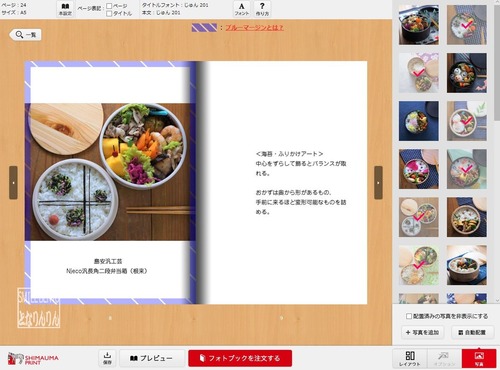Click the タイトルフォント: じゅん 201 label

175,5
